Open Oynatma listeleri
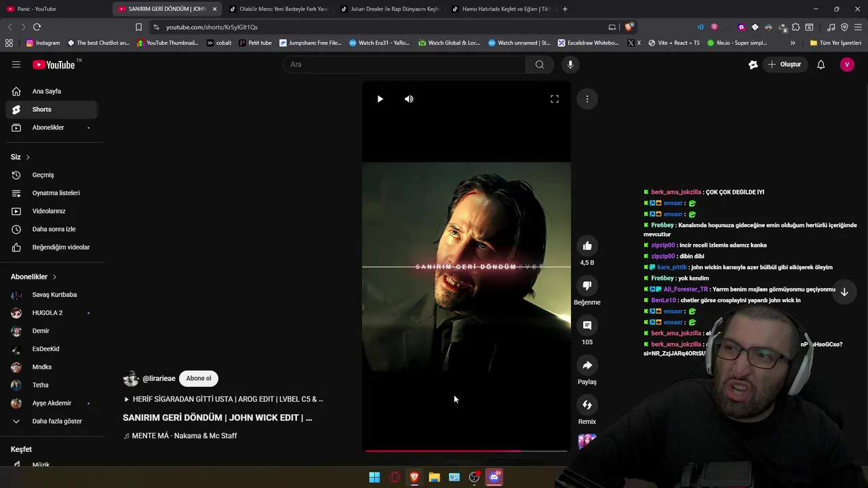868x488 pixels. [x=52, y=193]
